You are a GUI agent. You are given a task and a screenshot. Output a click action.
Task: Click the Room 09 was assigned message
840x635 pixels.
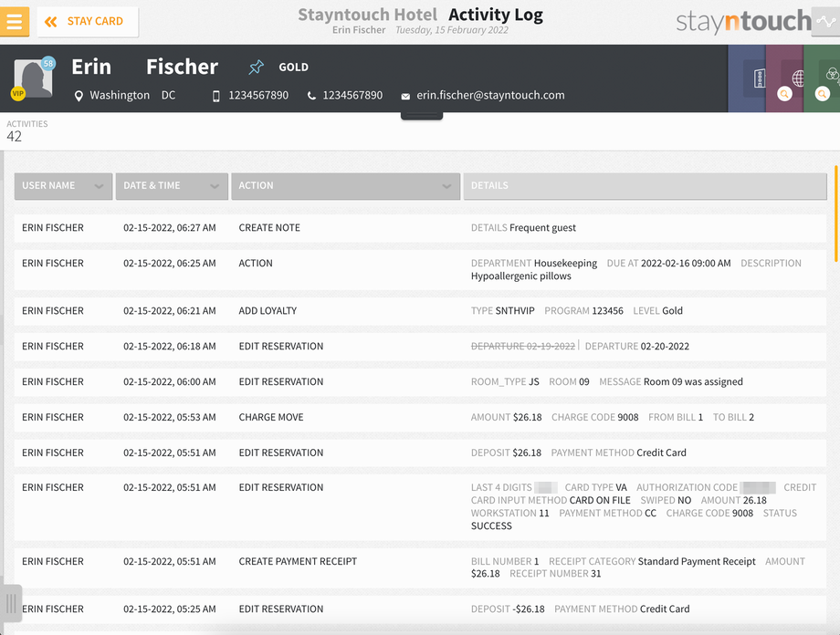(693, 381)
